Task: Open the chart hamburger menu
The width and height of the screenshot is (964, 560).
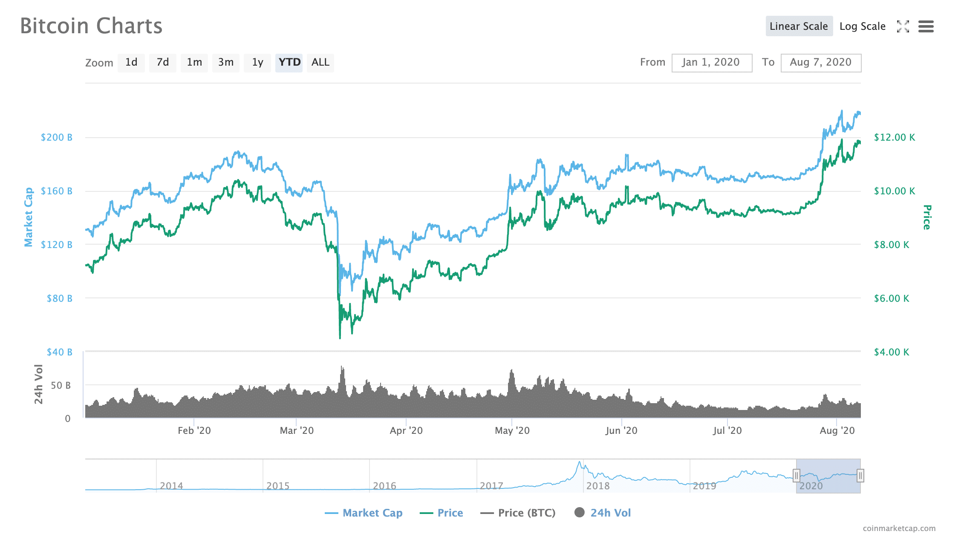Action: click(x=926, y=26)
